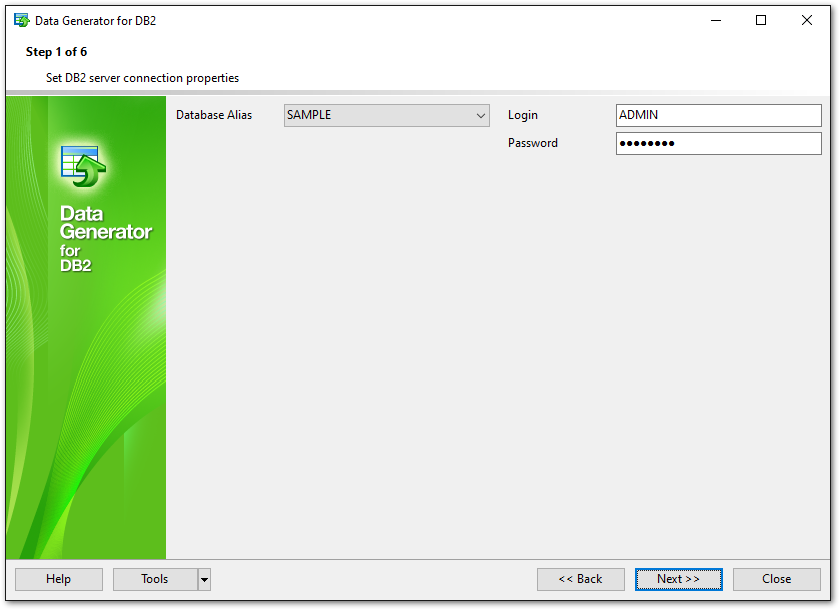This screenshot has width=840, height=610.
Task: Click 'Data Generator for DB2' title text
Action: coord(95,21)
